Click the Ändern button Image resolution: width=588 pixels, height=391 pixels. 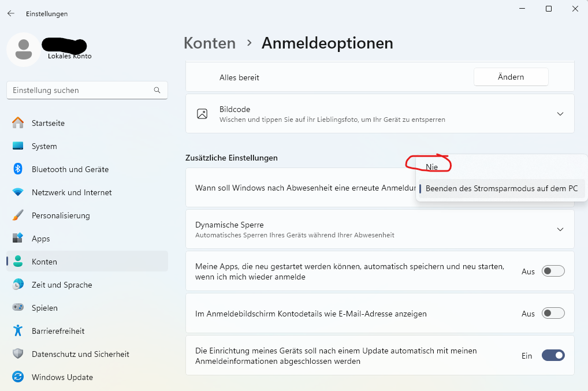tap(511, 77)
